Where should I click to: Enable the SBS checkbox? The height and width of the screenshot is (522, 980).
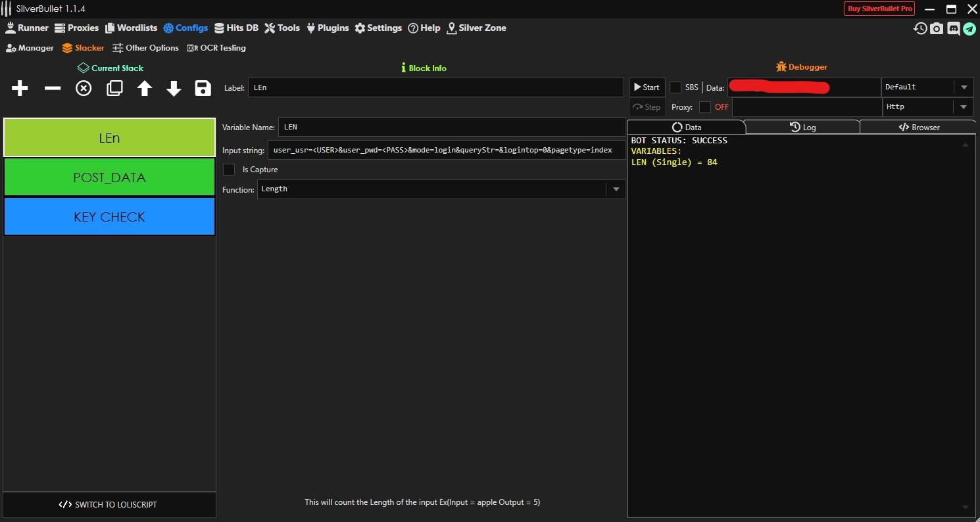point(675,87)
